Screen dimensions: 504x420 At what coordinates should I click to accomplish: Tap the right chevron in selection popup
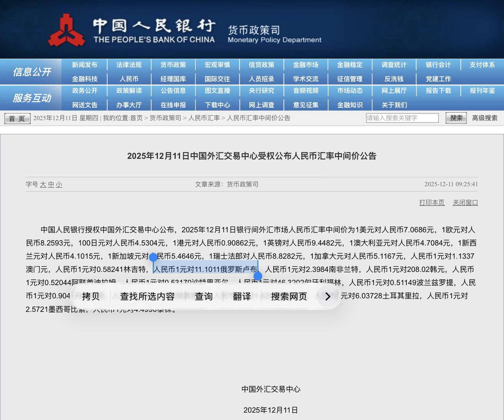[x=328, y=297]
